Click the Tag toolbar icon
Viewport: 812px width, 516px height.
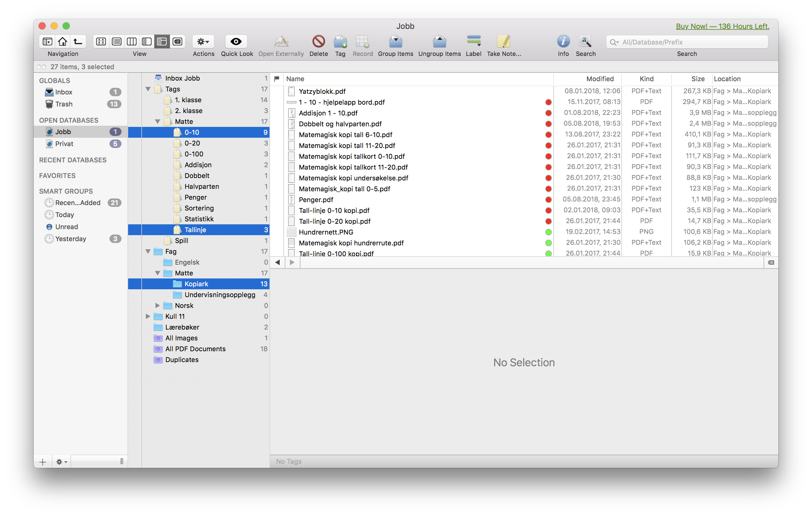340,42
